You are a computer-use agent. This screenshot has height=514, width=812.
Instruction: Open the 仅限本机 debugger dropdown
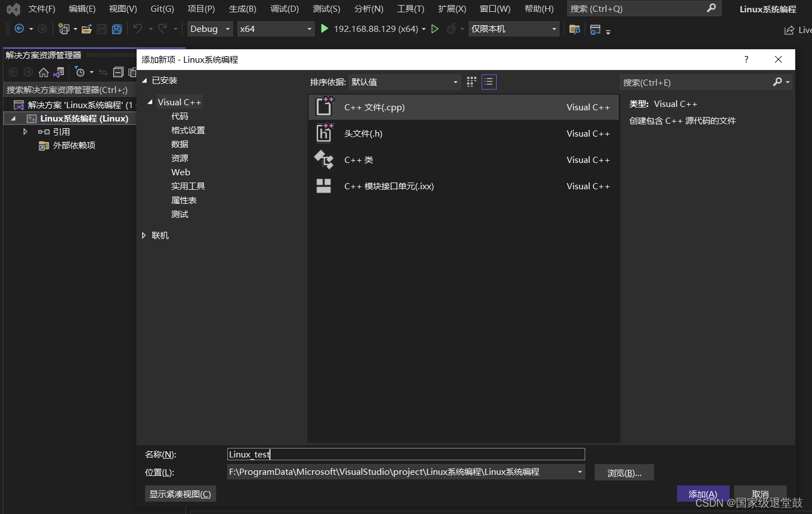(x=514, y=29)
